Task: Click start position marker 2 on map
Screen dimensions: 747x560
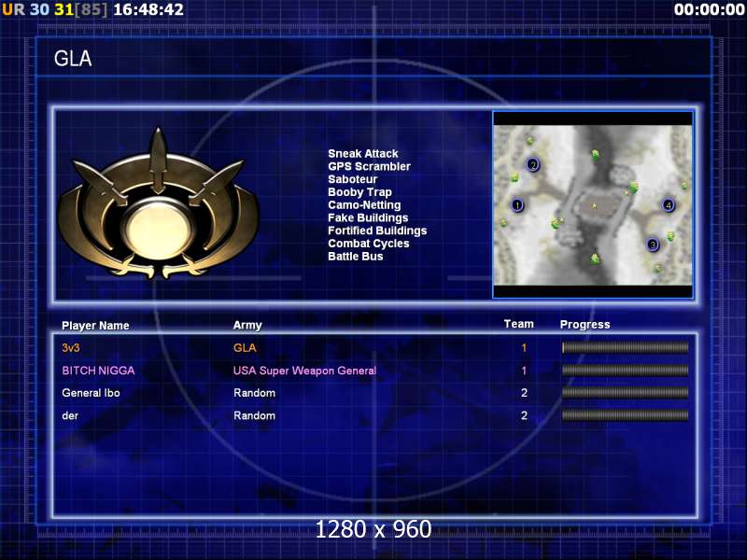Action: pos(533,165)
